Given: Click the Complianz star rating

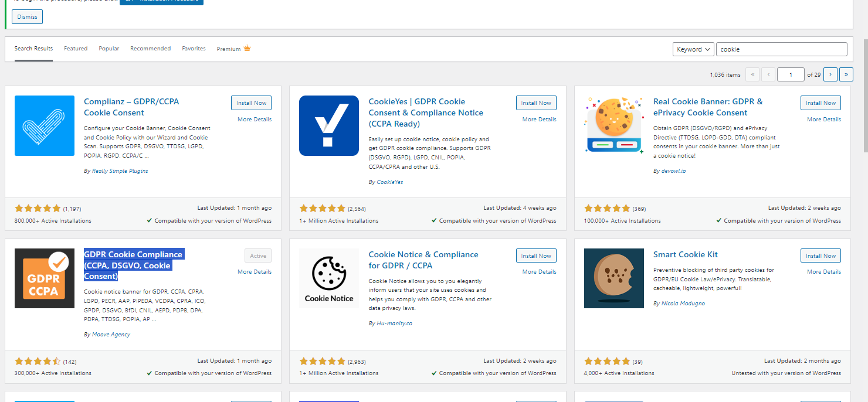Looking at the screenshot, I should (x=38, y=208).
